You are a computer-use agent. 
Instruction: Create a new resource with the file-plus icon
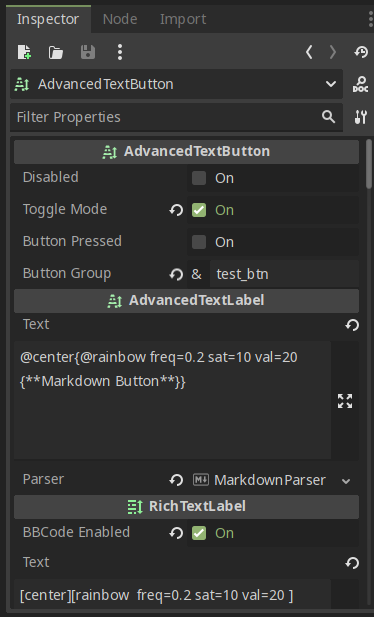[24, 52]
